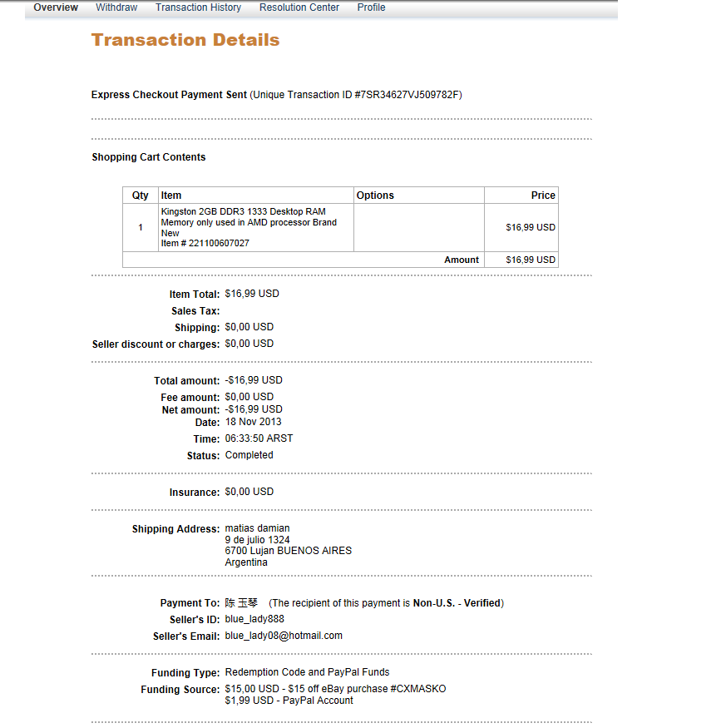The image size is (726, 728).
Task: Click the Completed status value
Action: tap(249, 455)
